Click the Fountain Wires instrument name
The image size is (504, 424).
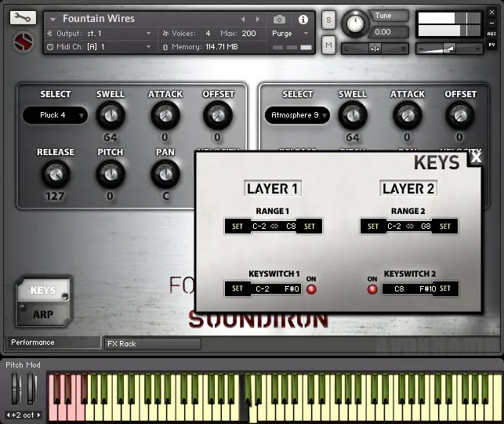coord(99,19)
